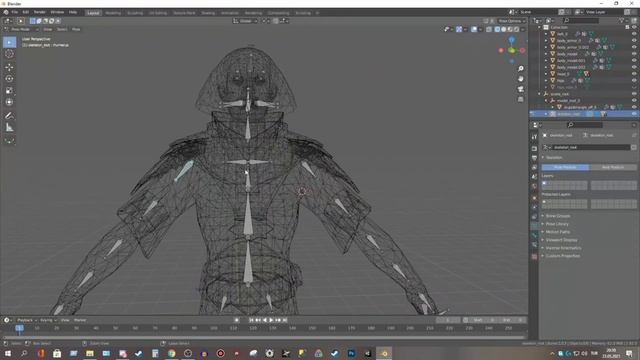Hide the body_armor_0 object with eye icon
The image size is (640, 360).
[x=634, y=40]
